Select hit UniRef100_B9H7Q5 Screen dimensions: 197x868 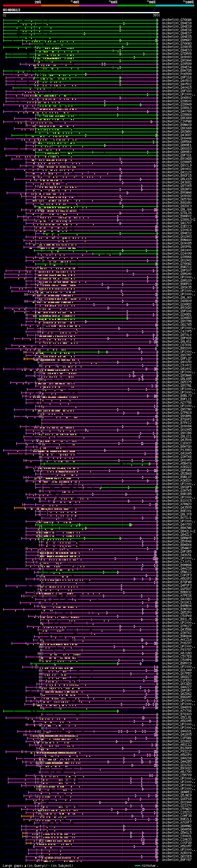click(177, 71)
